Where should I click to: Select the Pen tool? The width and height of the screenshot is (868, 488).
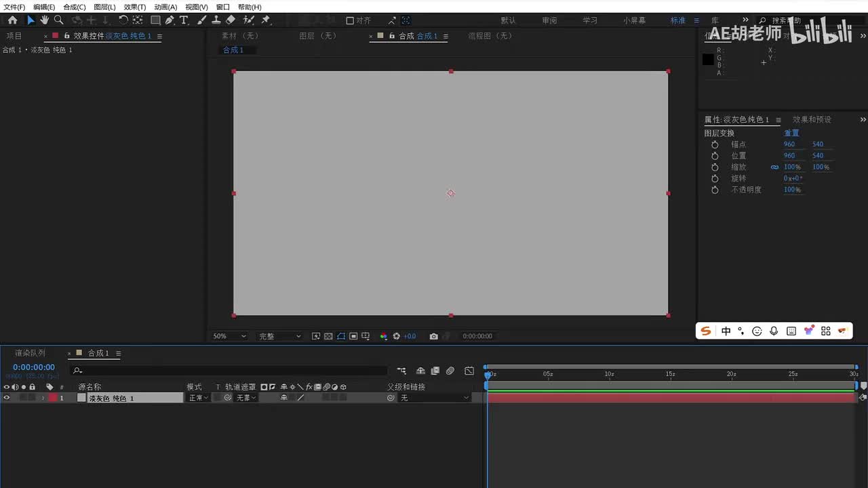tap(170, 20)
